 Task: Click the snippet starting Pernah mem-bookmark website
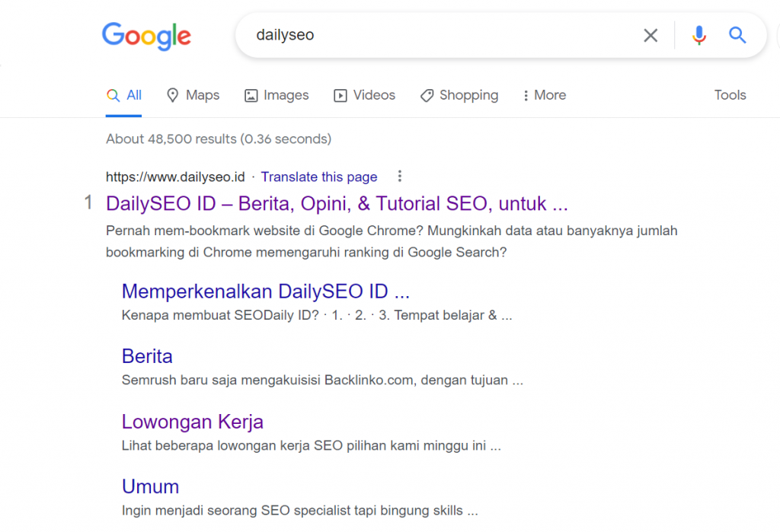392,241
